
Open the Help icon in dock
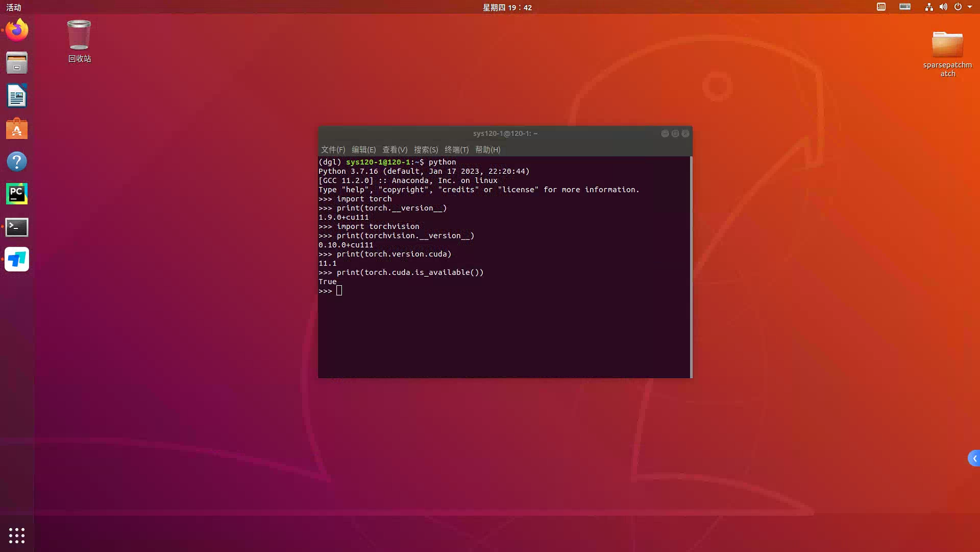tap(17, 161)
